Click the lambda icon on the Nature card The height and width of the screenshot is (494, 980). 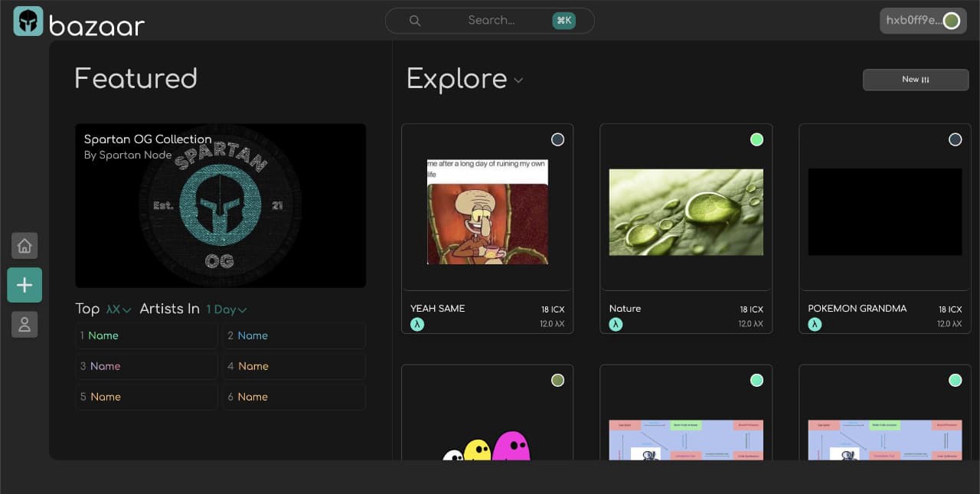pyautogui.click(x=616, y=324)
